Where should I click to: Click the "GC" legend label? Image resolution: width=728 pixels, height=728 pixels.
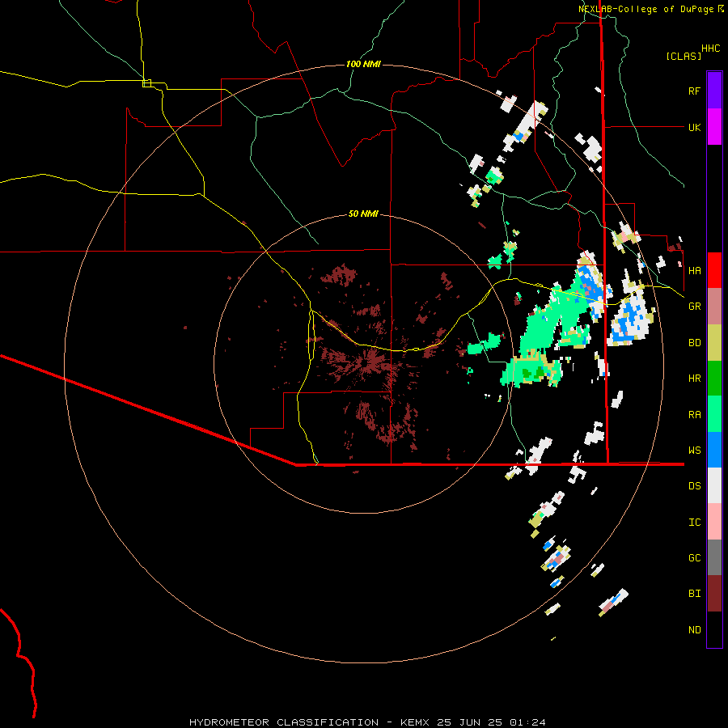click(x=694, y=558)
